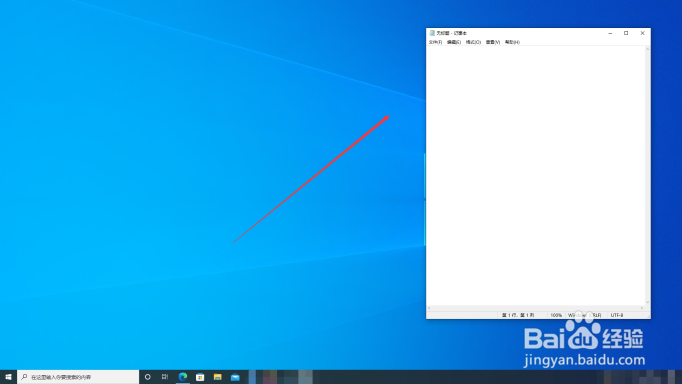
Task: Open Cortana from the taskbar circle icon
Action: click(147, 377)
